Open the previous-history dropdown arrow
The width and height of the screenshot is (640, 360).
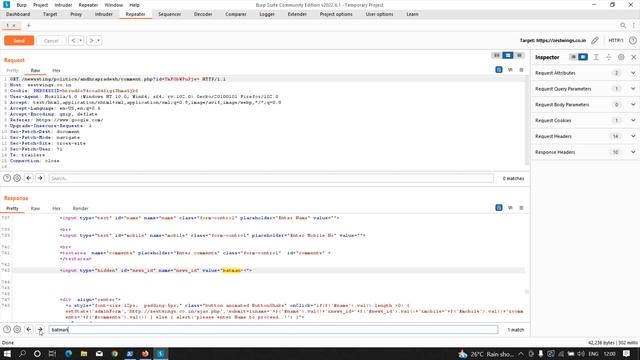[80, 41]
